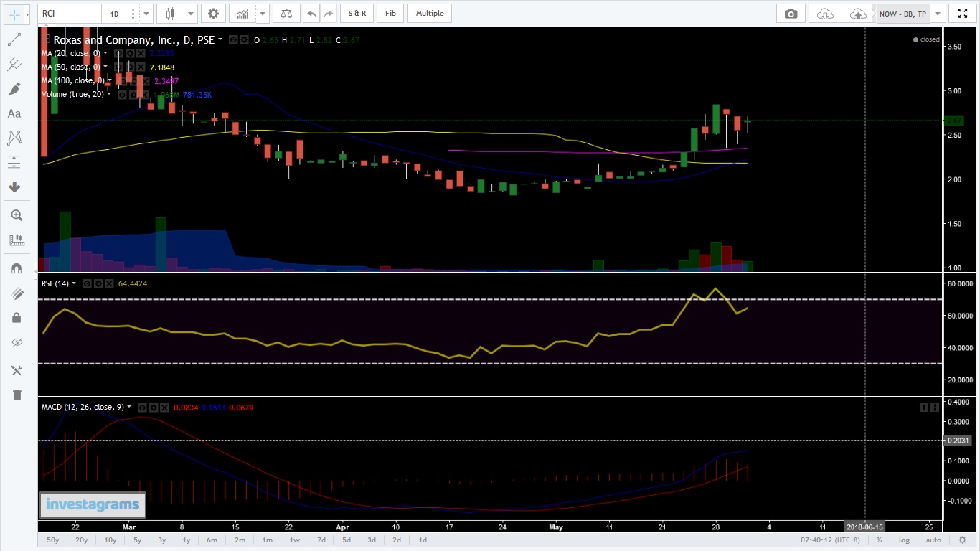Select the down arrow marker tool
Viewport: 980px width, 551px height.
(14, 187)
